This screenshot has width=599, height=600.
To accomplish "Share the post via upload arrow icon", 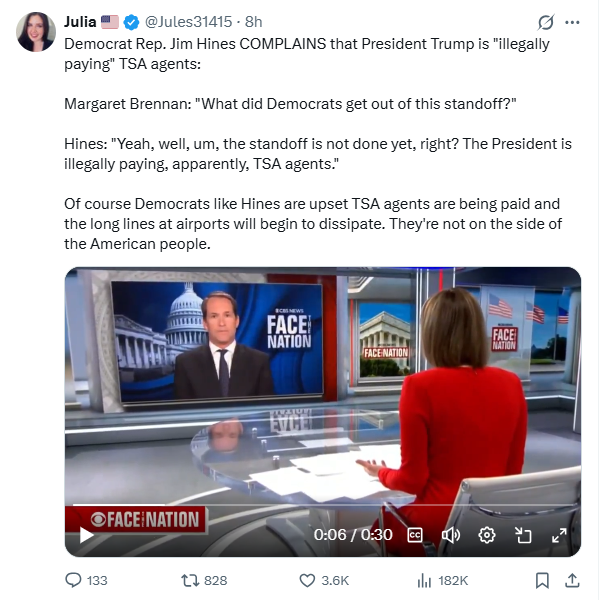I will 572,580.
